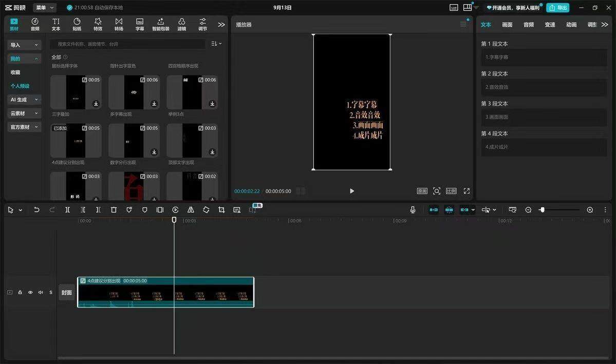The image size is (616, 364).
Task: Toggle track visibility eye icon
Action: click(x=30, y=293)
